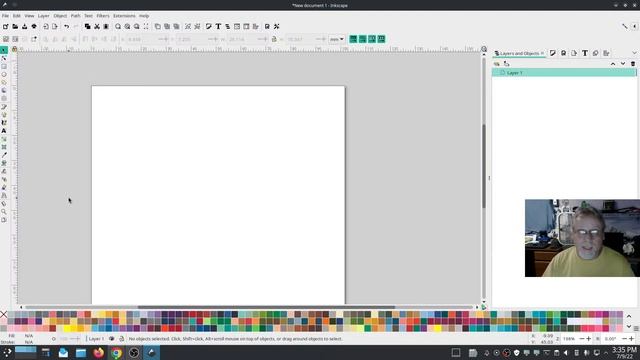Move layer down arrow
This screenshot has width=640, height=360.
(x=623, y=64)
